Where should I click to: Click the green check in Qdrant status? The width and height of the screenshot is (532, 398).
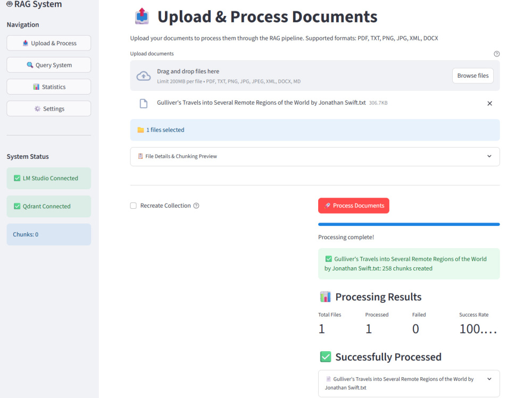click(x=17, y=207)
